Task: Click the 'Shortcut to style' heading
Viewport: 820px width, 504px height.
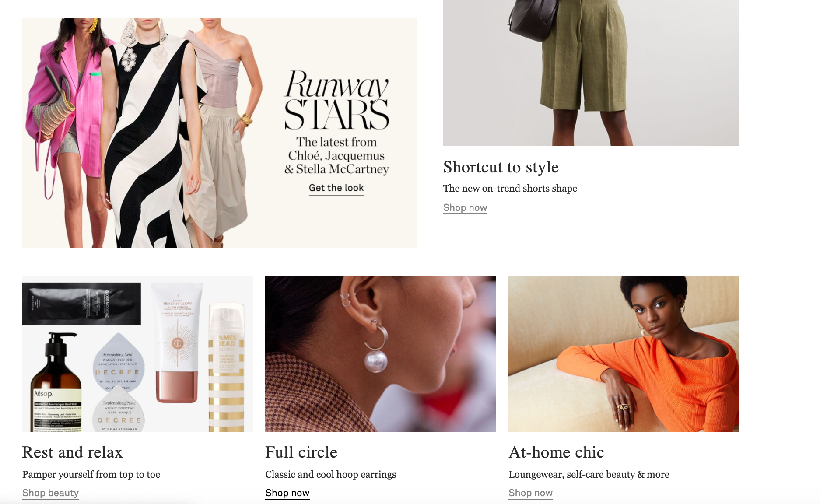Action: tap(501, 167)
